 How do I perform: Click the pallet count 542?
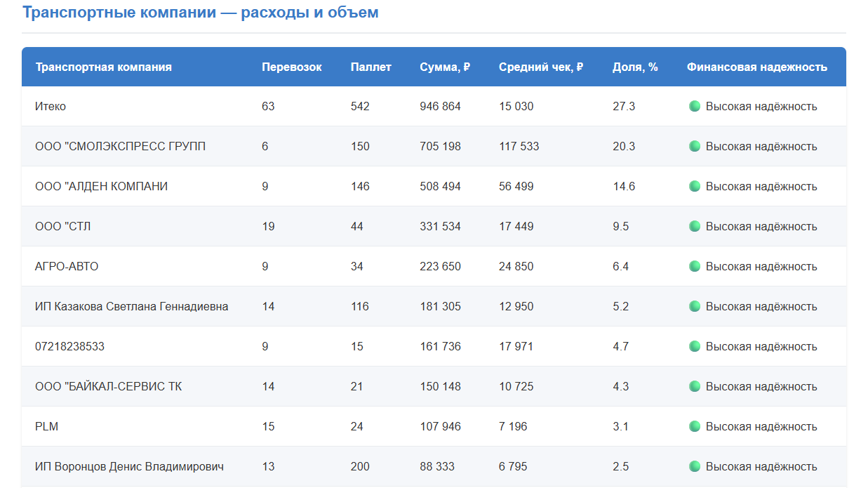tap(360, 106)
